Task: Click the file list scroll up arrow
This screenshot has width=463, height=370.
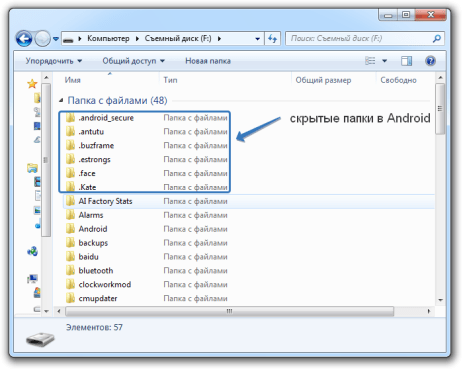Action: 440,78
